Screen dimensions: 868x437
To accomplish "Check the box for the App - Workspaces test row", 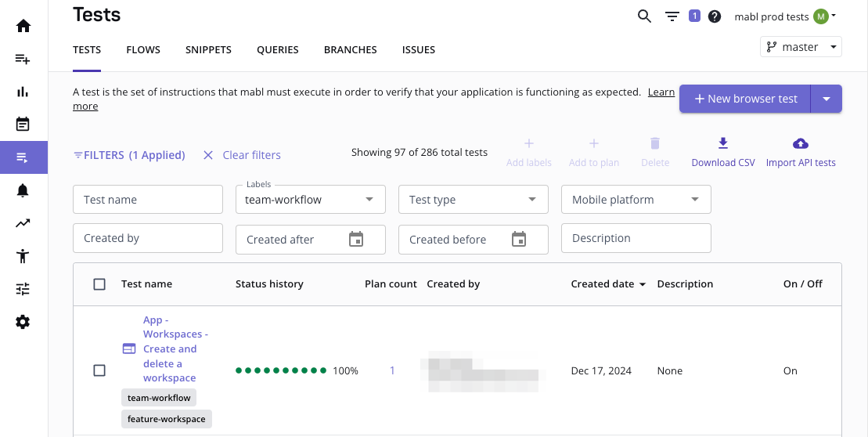I will 99,370.
